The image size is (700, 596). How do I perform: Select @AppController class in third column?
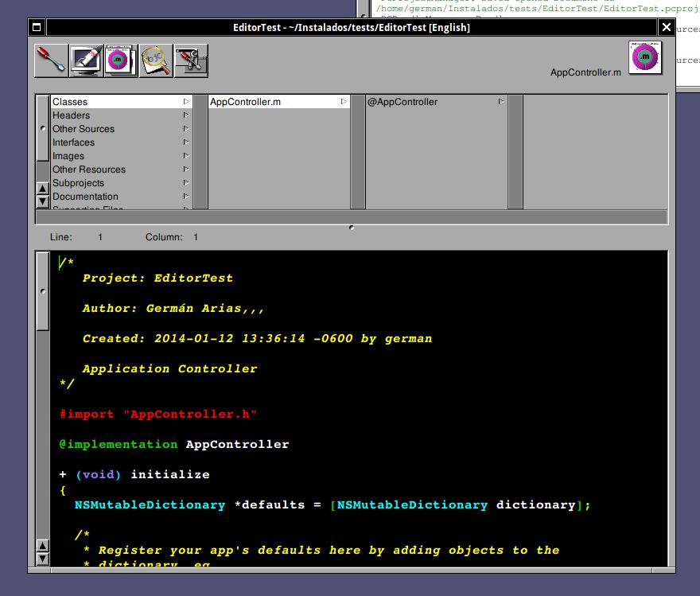[x=402, y=102]
